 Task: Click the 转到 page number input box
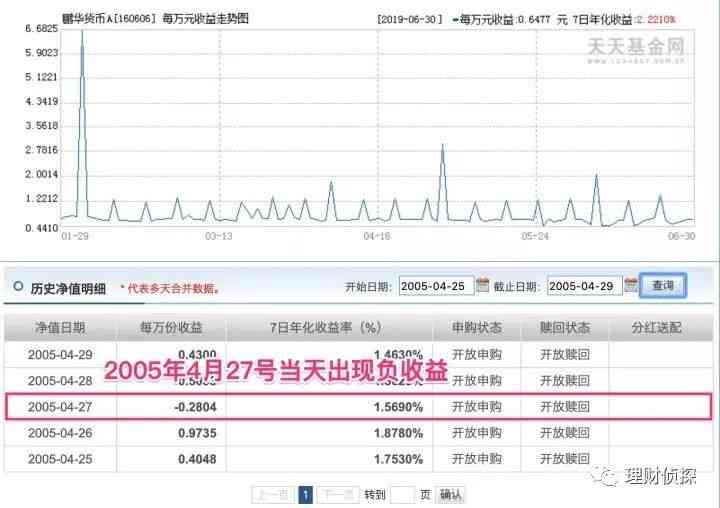(402, 494)
